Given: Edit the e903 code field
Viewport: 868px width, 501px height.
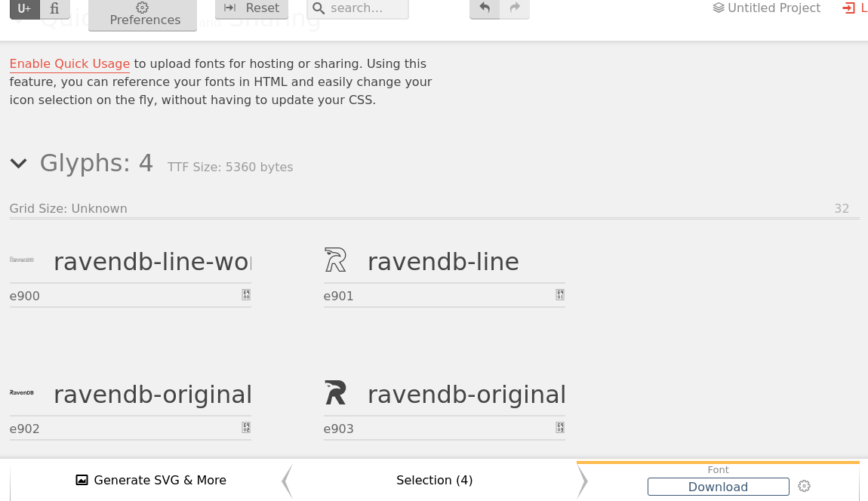Looking at the screenshot, I should (439, 429).
